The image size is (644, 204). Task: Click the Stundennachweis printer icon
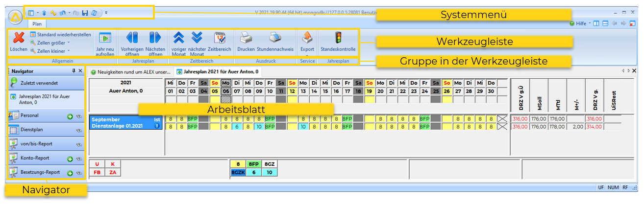275,38
